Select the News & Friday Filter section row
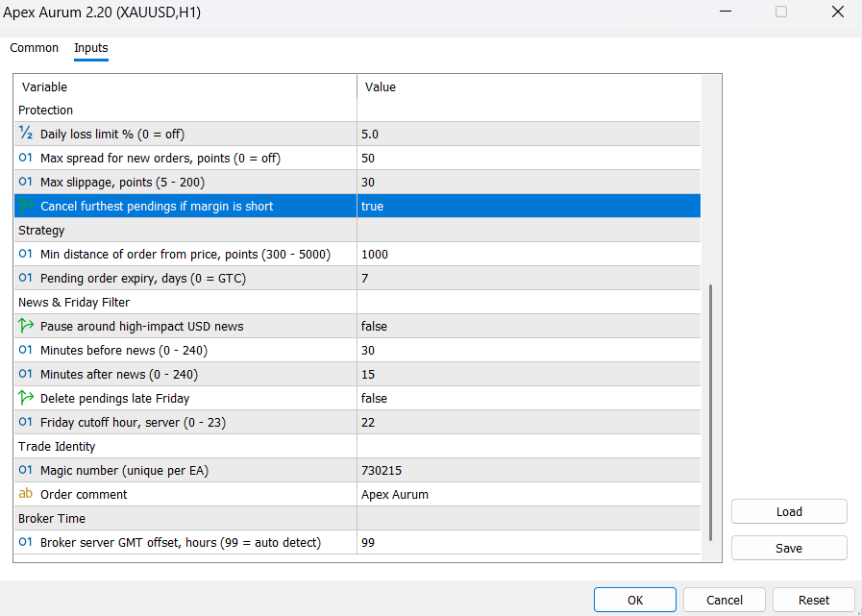The width and height of the screenshot is (862, 616). (x=357, y=302)
